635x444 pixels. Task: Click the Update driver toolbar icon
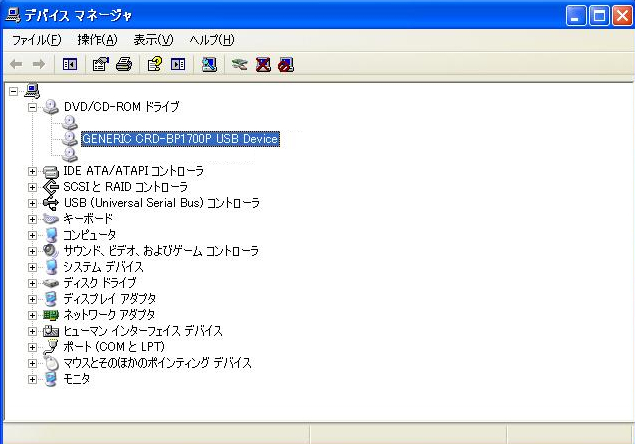pos(239,64)
